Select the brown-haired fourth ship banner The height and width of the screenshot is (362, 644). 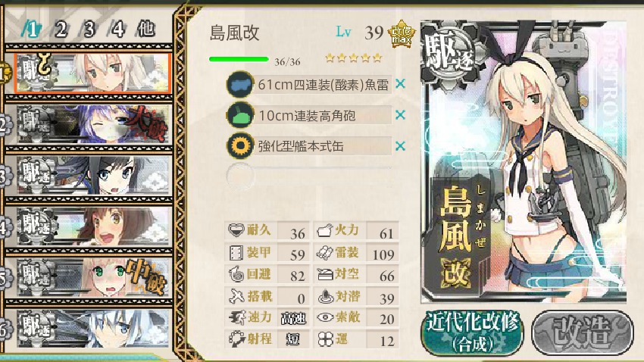pos(93,226)
